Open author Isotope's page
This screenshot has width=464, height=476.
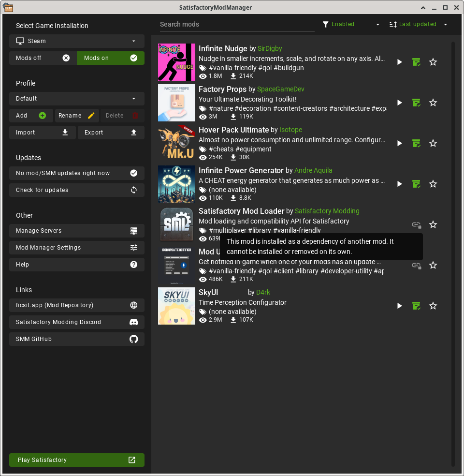tap(290, 130)
